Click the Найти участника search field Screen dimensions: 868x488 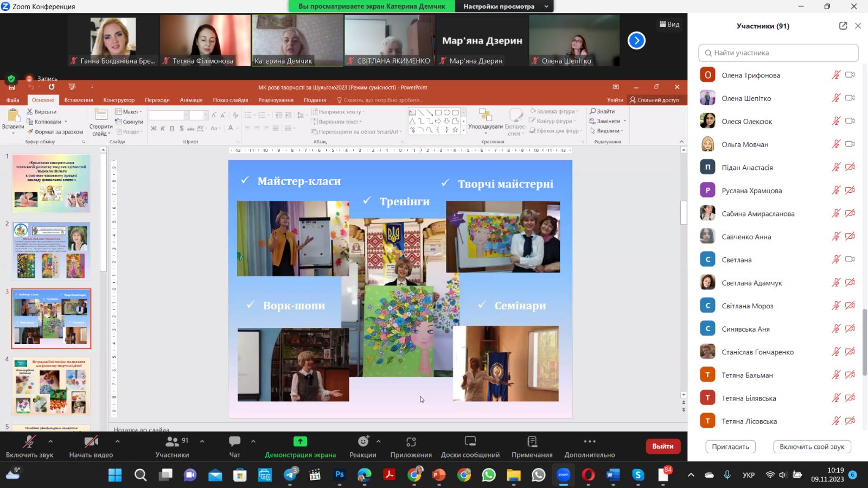coord(778,53)
